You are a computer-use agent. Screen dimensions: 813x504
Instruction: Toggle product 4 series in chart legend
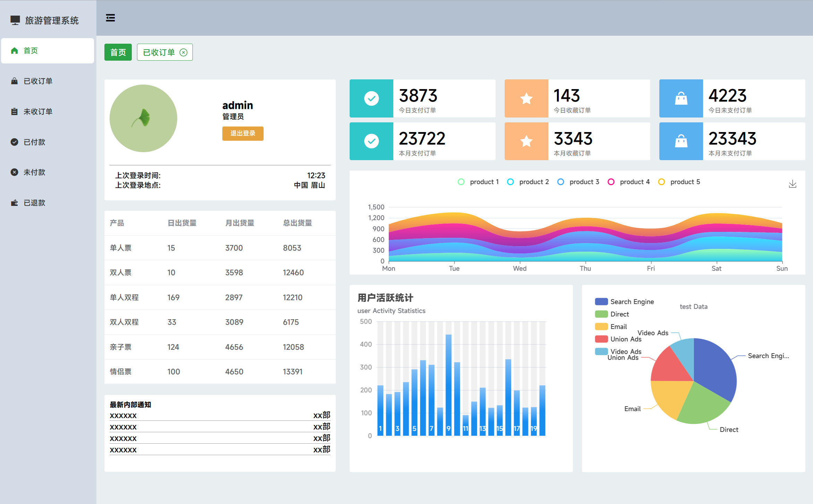[x=628, y=182]
